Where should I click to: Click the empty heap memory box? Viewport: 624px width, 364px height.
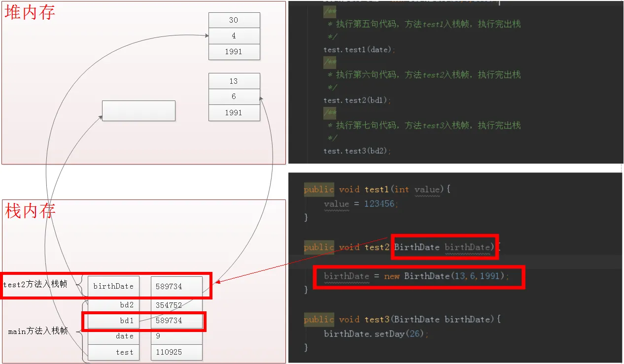(x=139, y=110)
